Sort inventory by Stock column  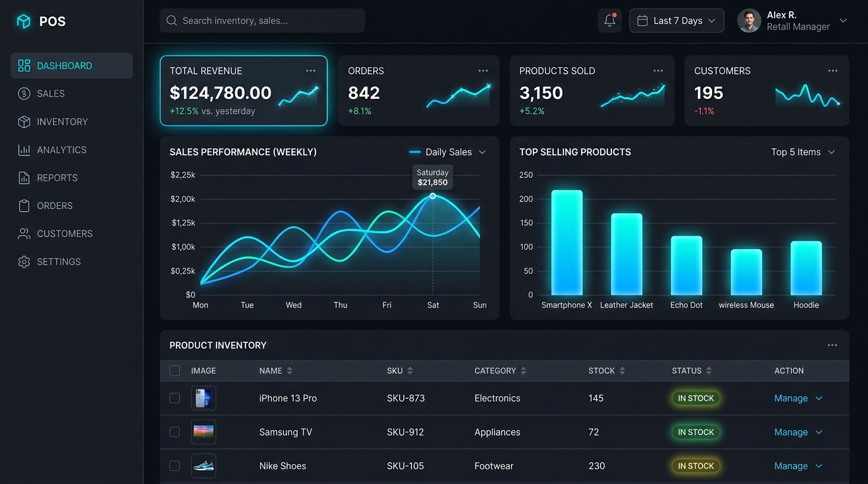pos(622,371)
